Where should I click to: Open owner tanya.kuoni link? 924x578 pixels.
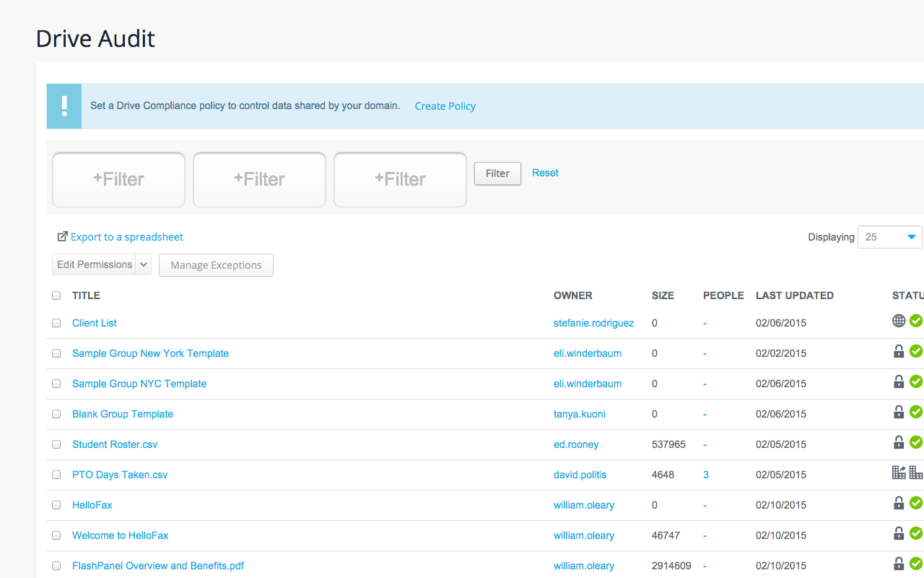click(x=581, y=414)
